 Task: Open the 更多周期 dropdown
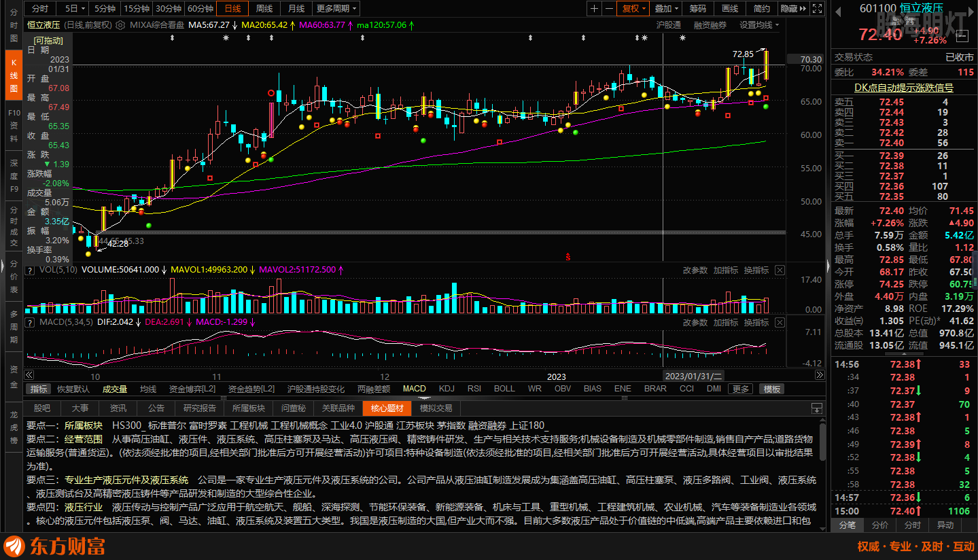336,9
